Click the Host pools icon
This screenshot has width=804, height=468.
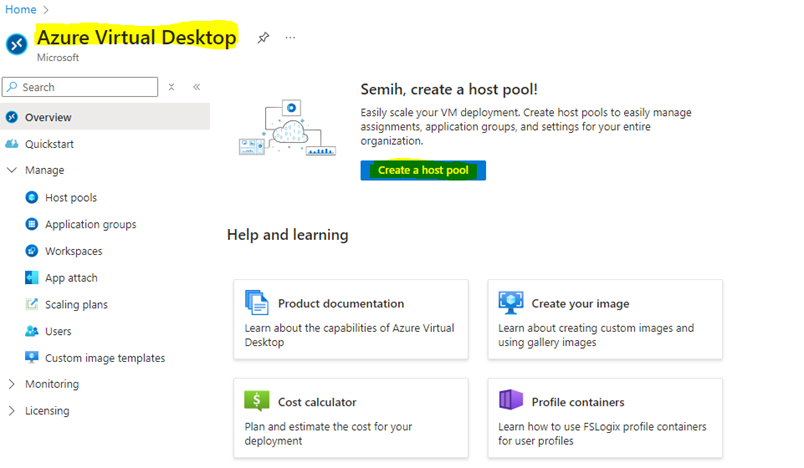31,198
